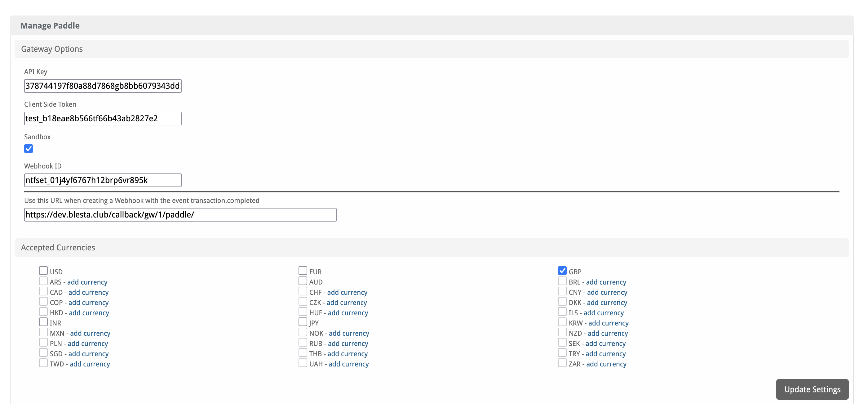Enable the USD currency checkbox
Viewport: 868px width, 404px height.
43,271
